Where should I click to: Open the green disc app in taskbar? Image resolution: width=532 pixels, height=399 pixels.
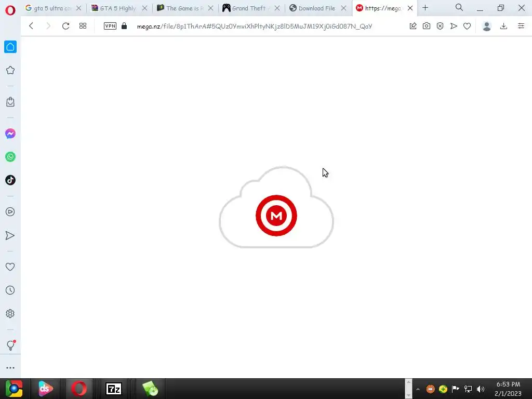click(150, 389)
